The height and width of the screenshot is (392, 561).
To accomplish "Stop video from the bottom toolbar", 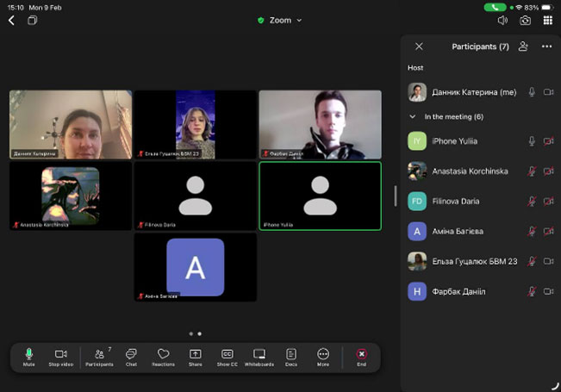I will point(60,357).
